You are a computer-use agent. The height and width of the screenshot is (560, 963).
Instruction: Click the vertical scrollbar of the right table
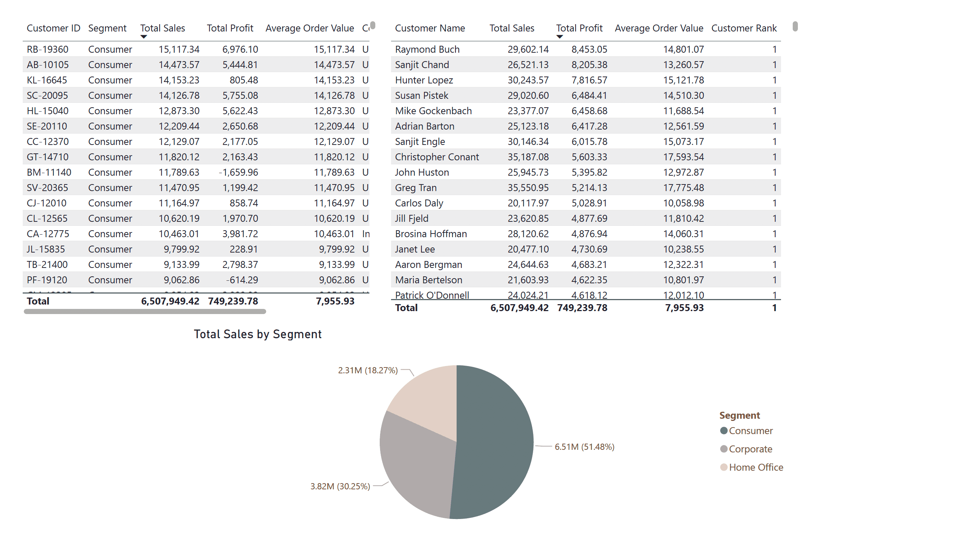pyautogui.click(x=796, y=26)
